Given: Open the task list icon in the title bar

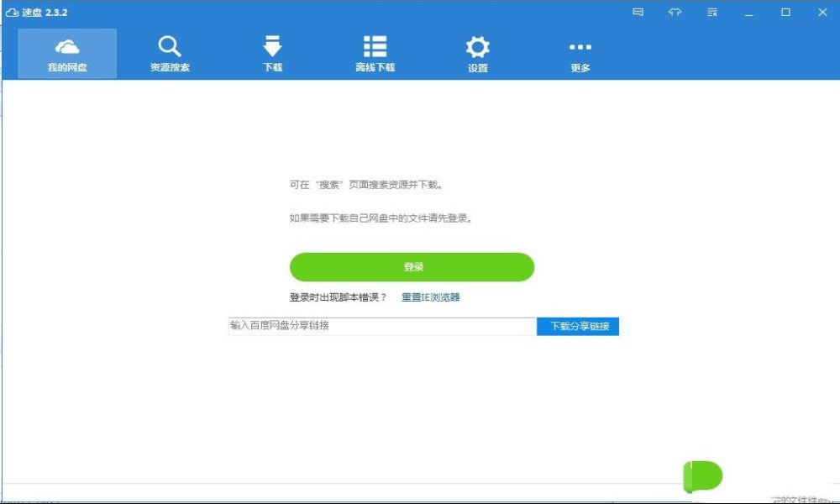Looking at the screenshot, I should point(710,12).
